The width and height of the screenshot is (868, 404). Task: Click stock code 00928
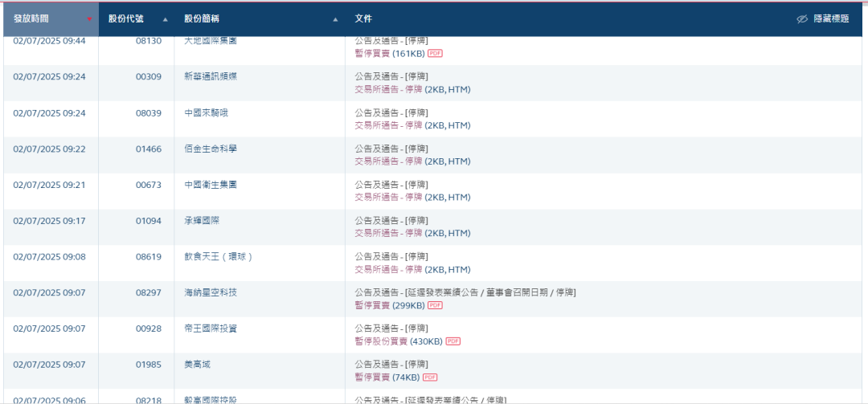click(149, 329)
